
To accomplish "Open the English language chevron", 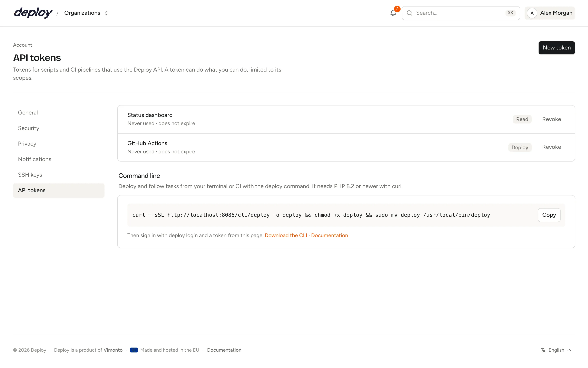I will 569,350.
